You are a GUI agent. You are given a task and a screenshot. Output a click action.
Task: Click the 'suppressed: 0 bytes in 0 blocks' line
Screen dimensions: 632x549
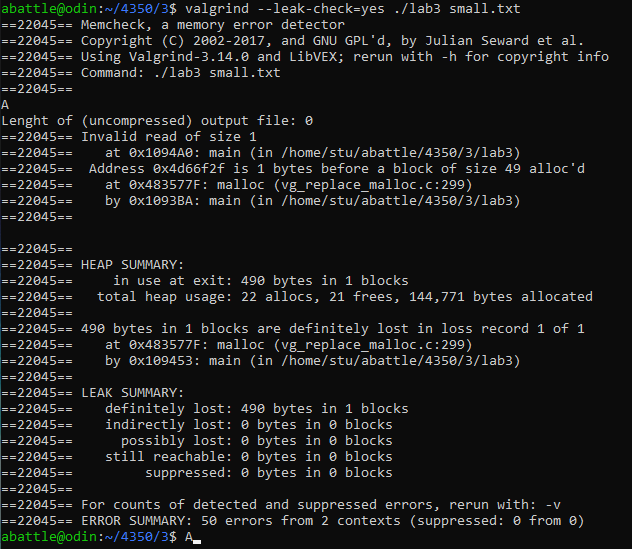tap(269, 472)
